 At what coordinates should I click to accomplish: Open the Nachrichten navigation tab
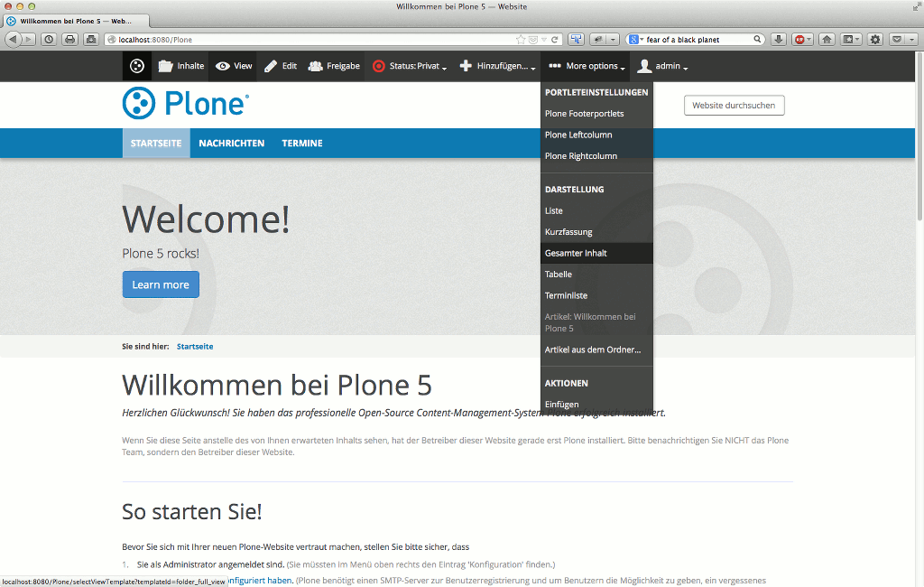pyautogui.click(x=232, y=143)
